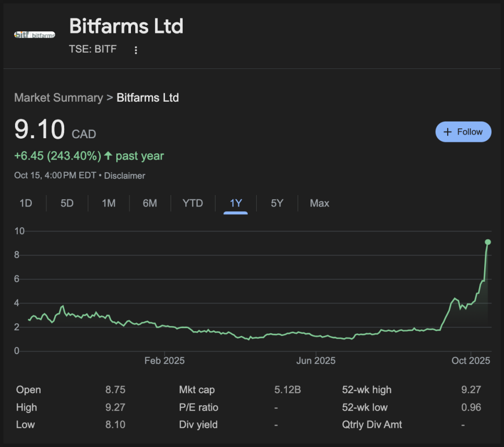Select the Max time range tab
This screenshot has height=447, width=504.
tap(319, 203)
